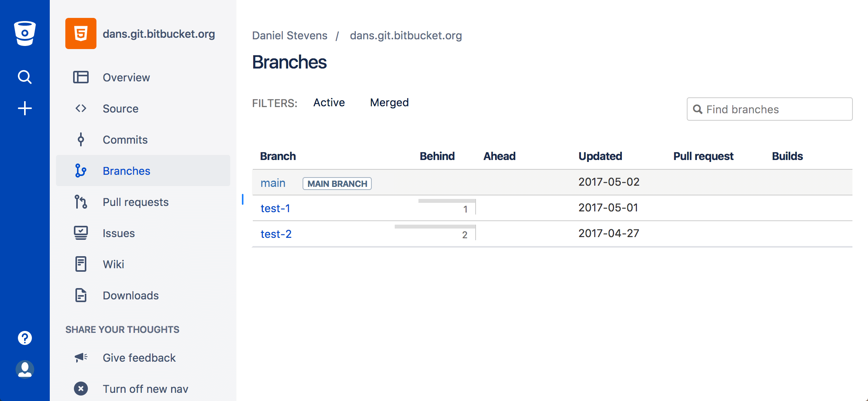Click the plus icon to create new content

point(24,108)
